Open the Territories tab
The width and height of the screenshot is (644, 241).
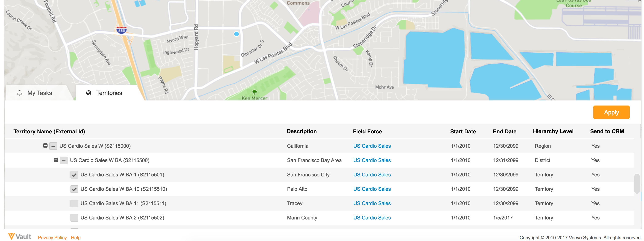point(109,93)
